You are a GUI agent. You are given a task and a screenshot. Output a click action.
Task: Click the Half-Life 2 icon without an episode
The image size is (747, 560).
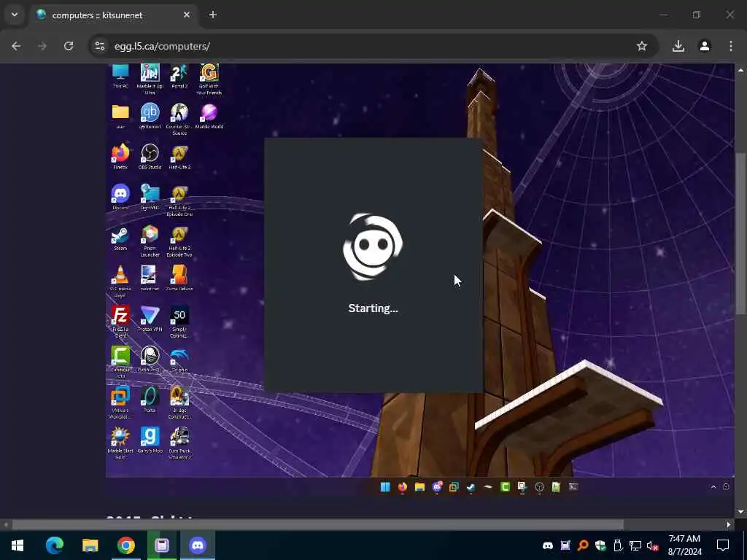179,157
